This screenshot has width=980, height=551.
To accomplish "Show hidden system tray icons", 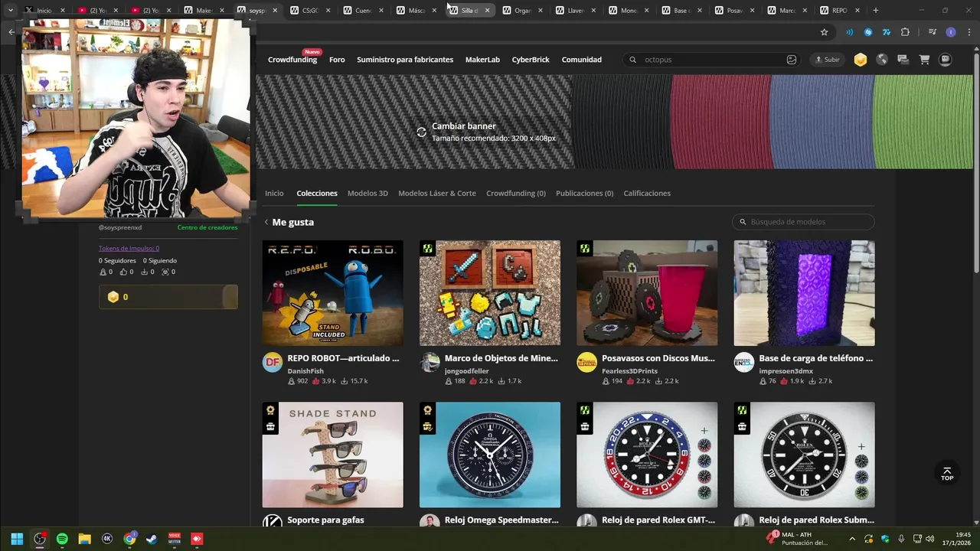I will [x=852, y=539].
